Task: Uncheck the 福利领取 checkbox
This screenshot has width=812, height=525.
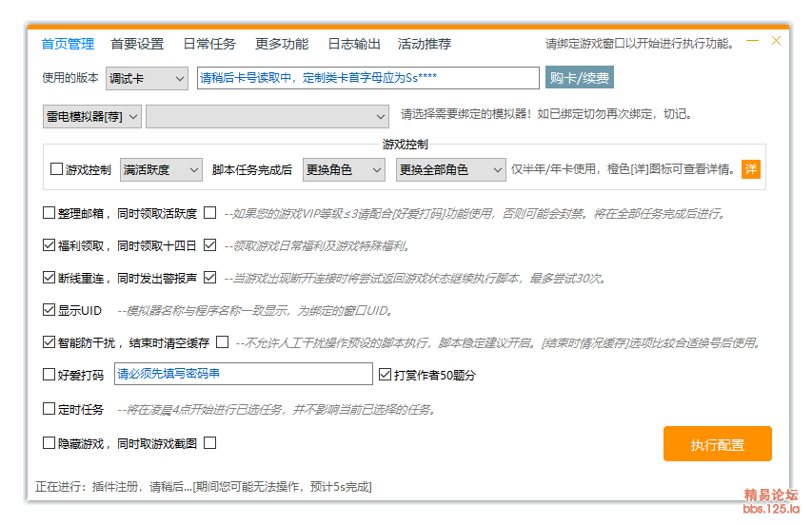Action: click(50, 245)
